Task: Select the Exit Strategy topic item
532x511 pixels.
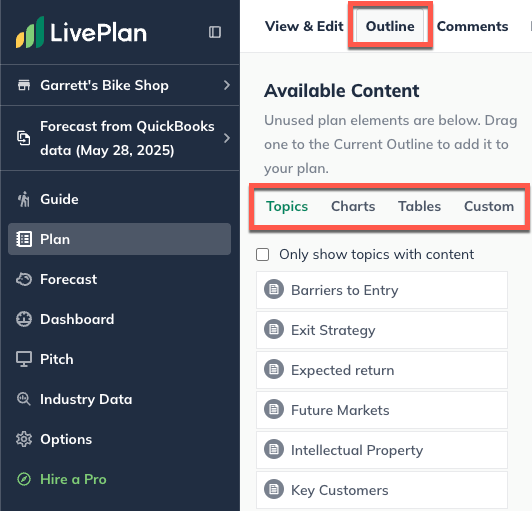Action: pos(382,330)
